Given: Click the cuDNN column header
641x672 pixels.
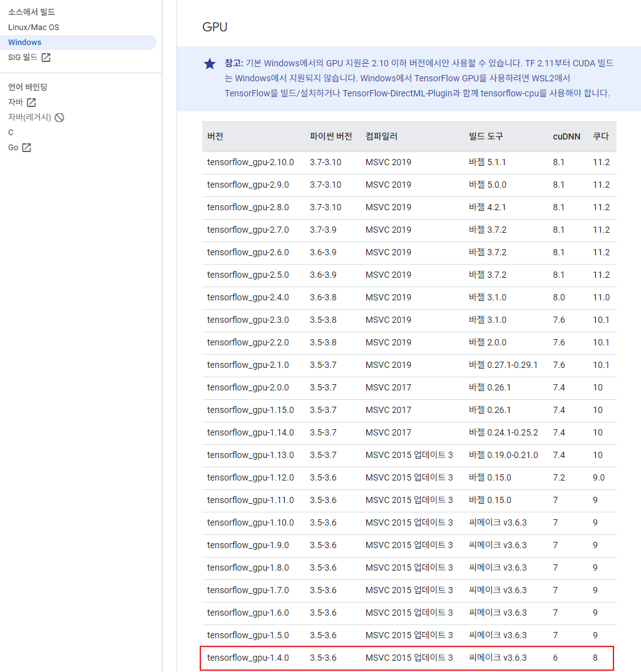Looking at the screenshot, I should click(x=567, y=136).
